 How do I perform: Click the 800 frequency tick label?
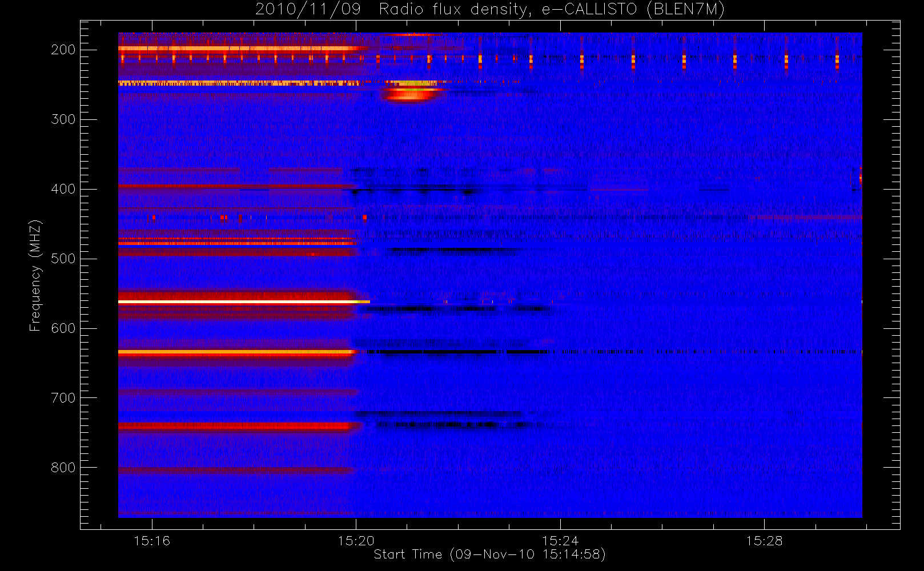pos(63,468)
